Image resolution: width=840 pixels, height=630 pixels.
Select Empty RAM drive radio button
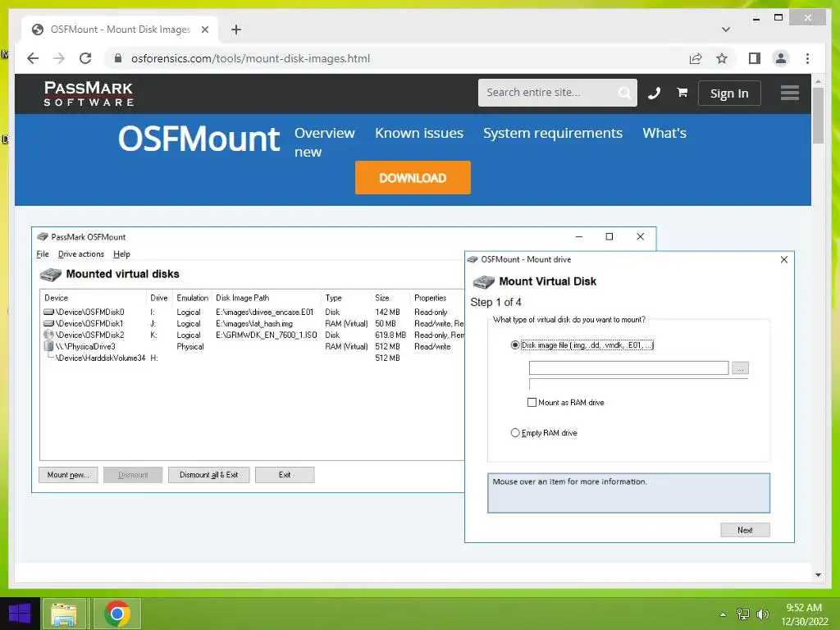tap(515, 433)
